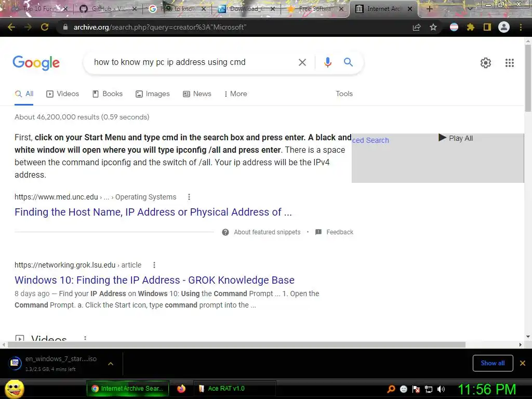The image size is (532, 399).
Task: Click the orange magnifier tray icon
Action: point(391,389)
